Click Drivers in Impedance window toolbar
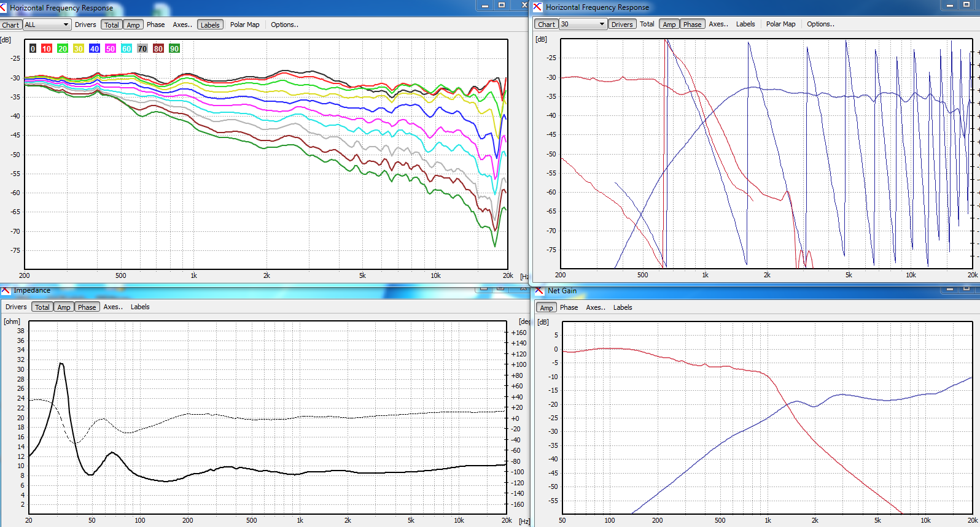980x527 pixels. (x=16, y=307)
